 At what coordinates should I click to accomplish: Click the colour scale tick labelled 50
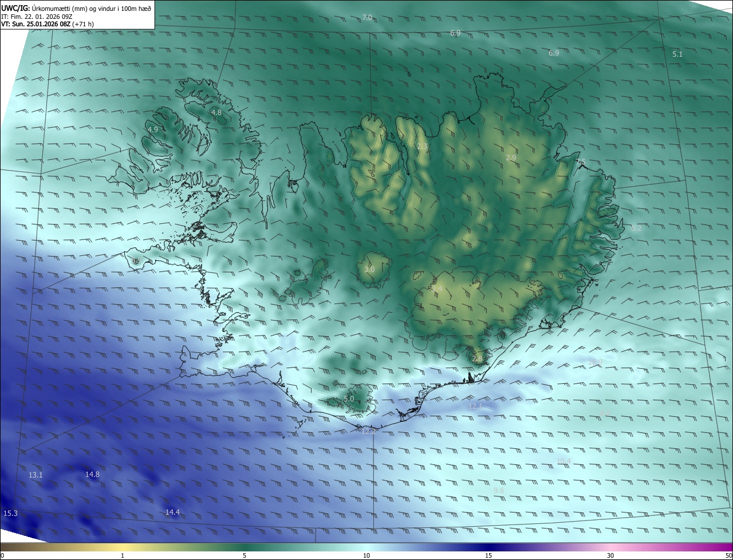pyautogui.click(x=728, y=555)
